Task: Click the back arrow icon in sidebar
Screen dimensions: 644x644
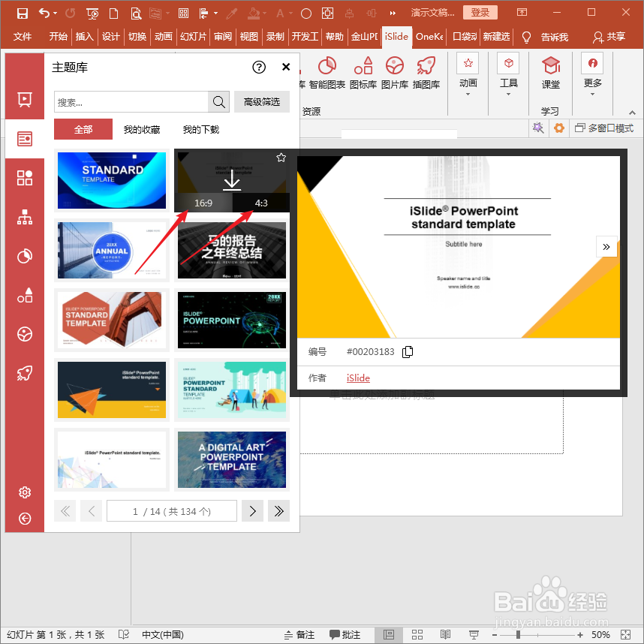Action: [25, 519]
